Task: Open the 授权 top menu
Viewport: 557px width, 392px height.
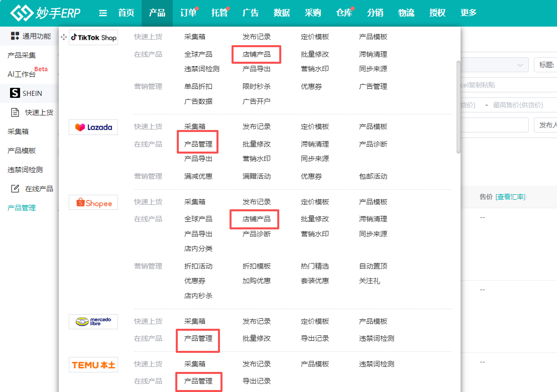Action: click(x=437, y=13)
